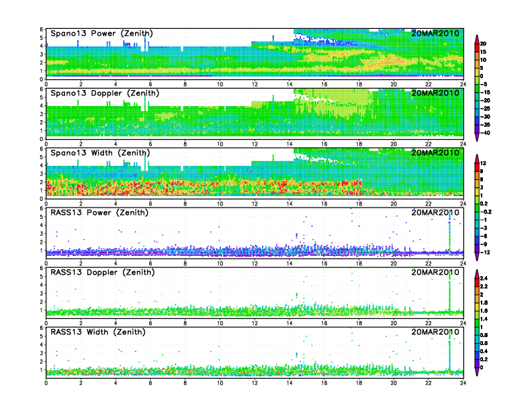Click the red segment of the top colorbar
This screenshot has height=411, width=532.
(477, 48)
